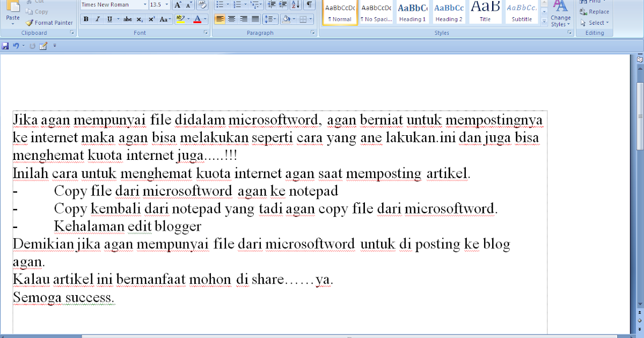Screen dimensions: 644x338
Task: Open the undo history arrow
Action: [23, 46]
